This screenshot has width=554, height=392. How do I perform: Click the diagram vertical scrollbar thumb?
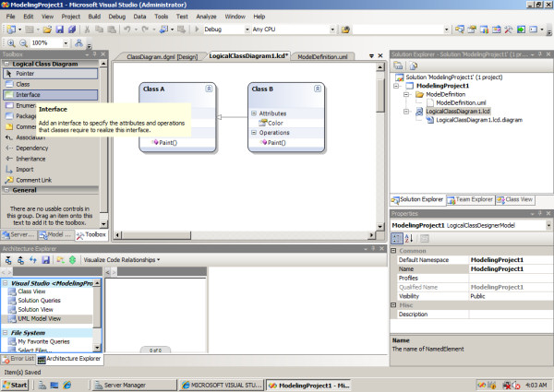coord(380,96)
